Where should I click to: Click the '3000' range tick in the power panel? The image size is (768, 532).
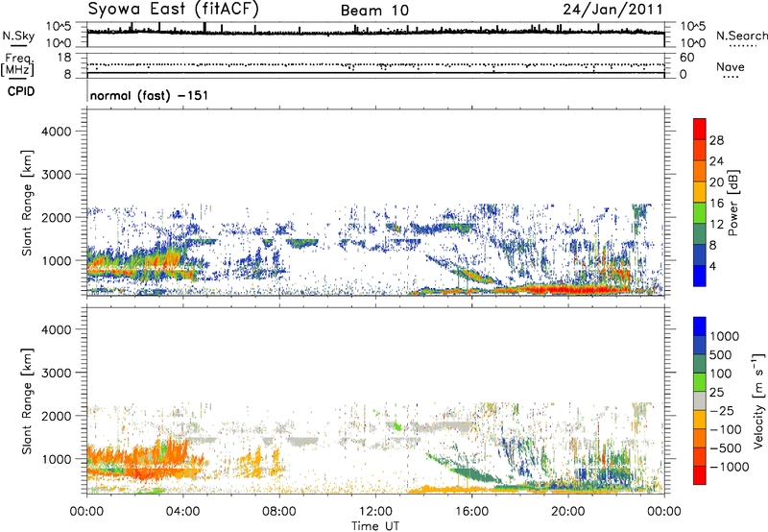tap(56, 175)
